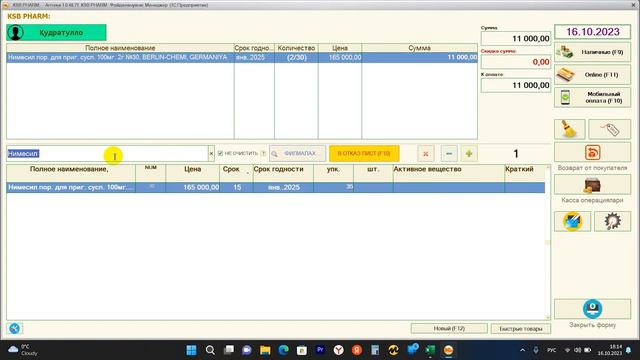Click the Количество column header in receipt table

tap(296, 48)
